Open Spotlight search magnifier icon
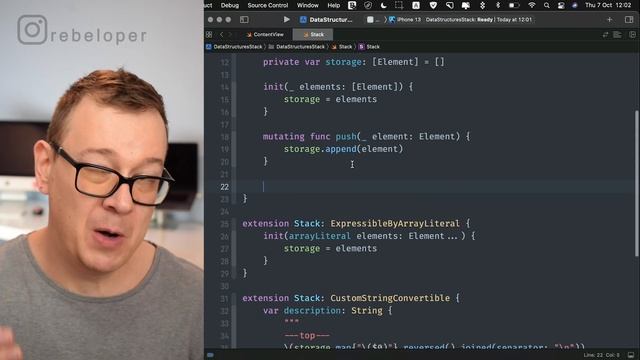 (x=547, y=5)
